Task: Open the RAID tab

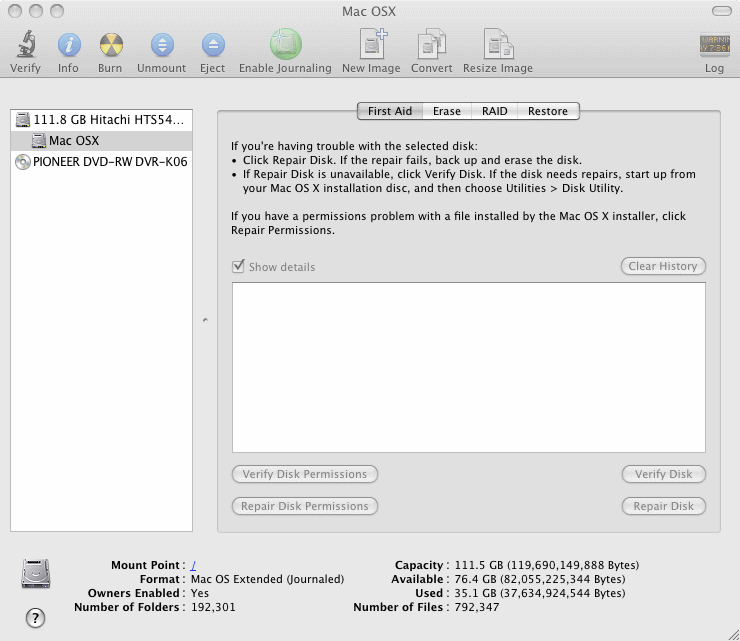Action: coord(494,111)
